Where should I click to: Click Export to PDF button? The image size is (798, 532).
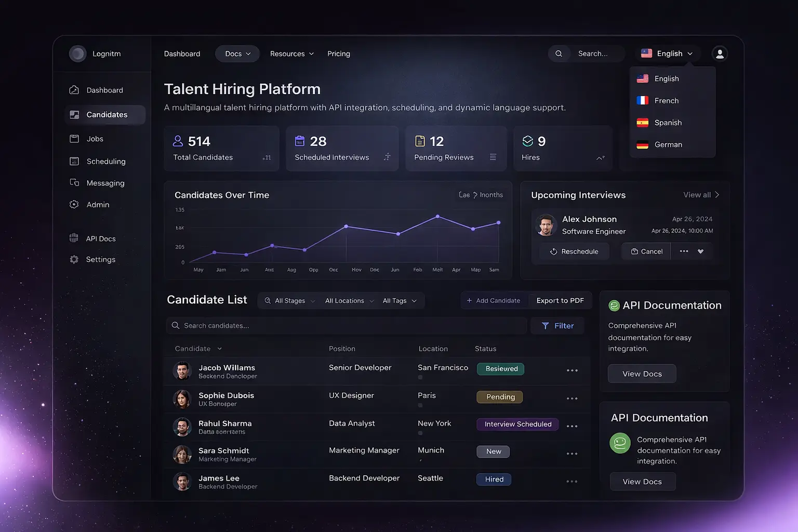[x=560, y=300]
